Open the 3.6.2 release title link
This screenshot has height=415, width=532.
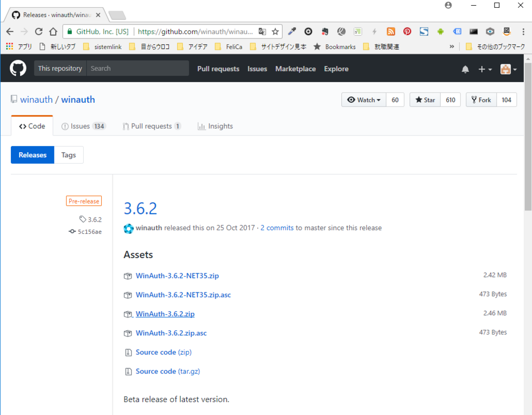(x=140, y=208)
